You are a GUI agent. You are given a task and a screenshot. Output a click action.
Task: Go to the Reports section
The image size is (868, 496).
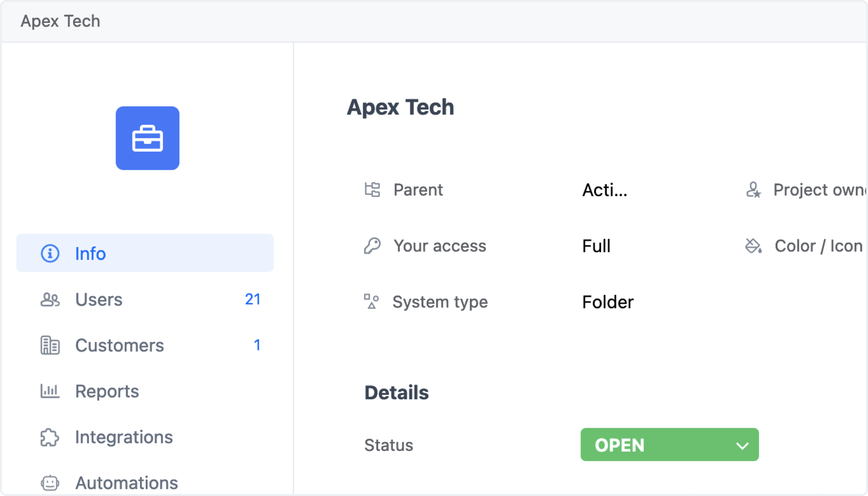pyautogui.click(x=107, y=391)
